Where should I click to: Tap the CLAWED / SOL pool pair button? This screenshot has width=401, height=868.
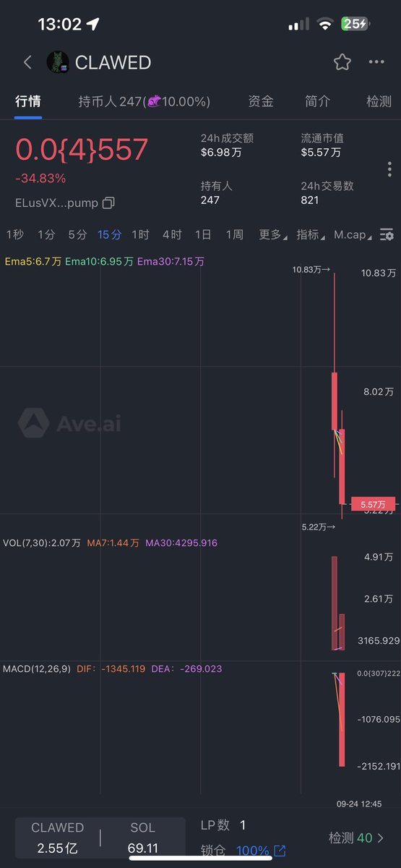(100, 838)
